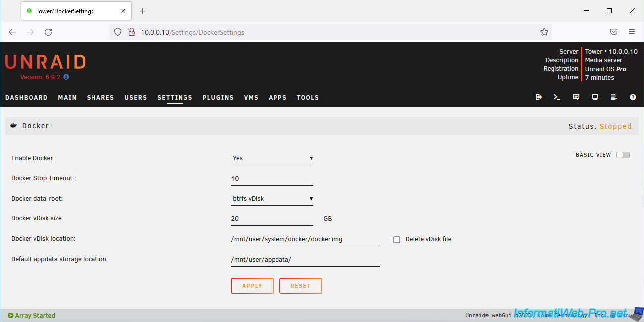Open the system Log icon
Image resolution: width=644 pixels, height=322 pixels.
click(x=614, y=97)
